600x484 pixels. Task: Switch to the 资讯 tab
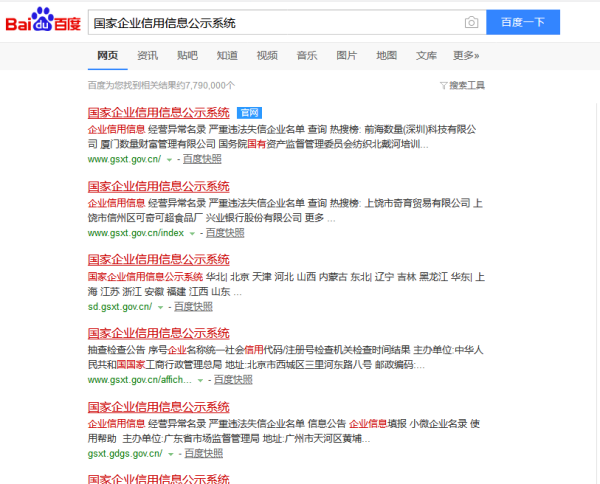[147, 55]
